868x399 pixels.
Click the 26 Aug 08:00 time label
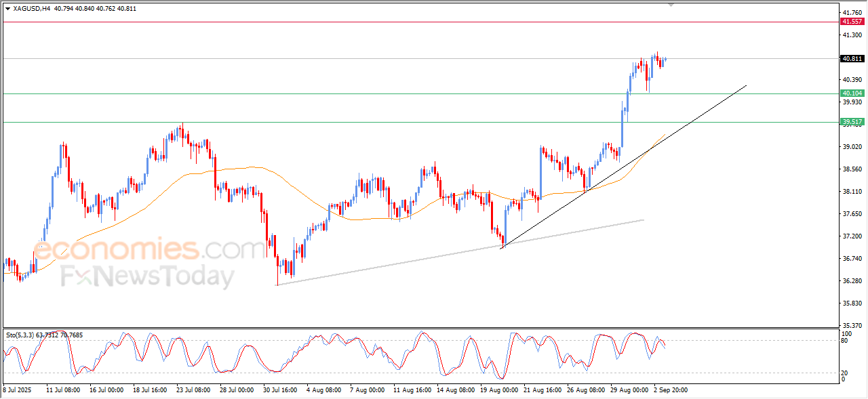coord(585,390)
